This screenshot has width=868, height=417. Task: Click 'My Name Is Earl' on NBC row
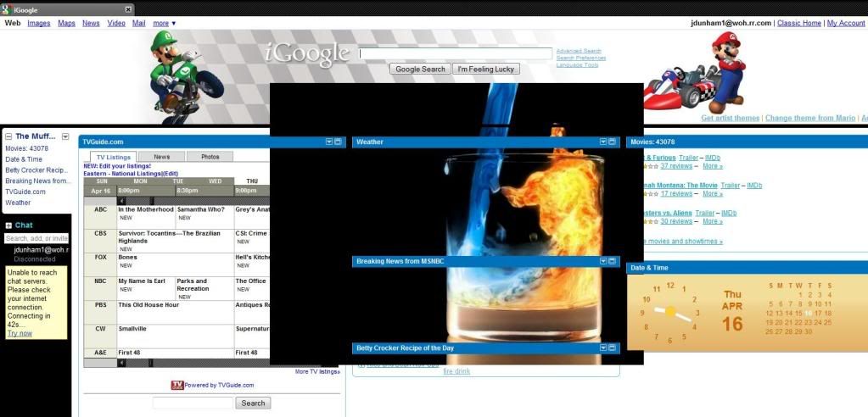[142, 281]
